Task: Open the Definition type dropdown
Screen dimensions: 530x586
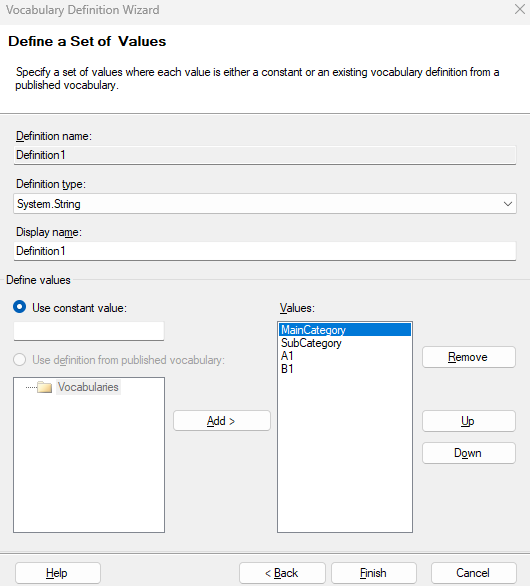Action: coord(265,204)
